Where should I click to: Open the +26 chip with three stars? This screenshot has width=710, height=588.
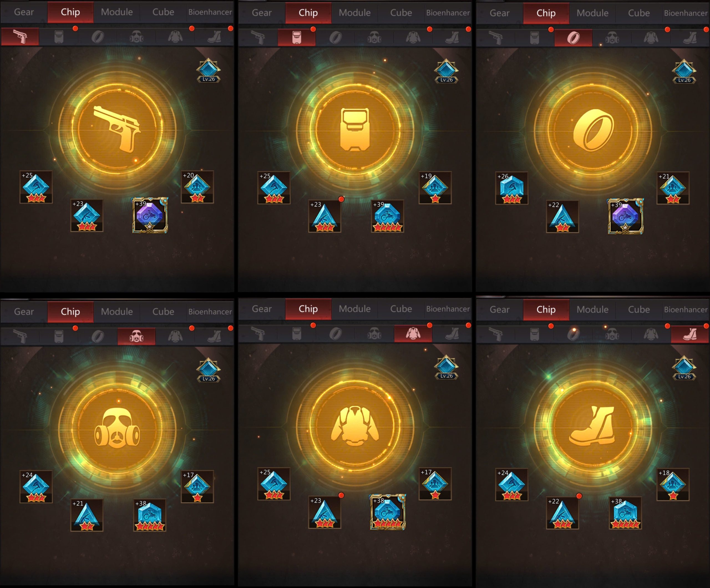(511, 188)
